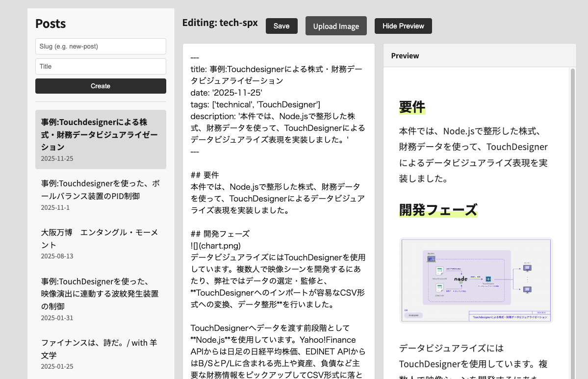Click the Preview panel header

pos(479,55)
